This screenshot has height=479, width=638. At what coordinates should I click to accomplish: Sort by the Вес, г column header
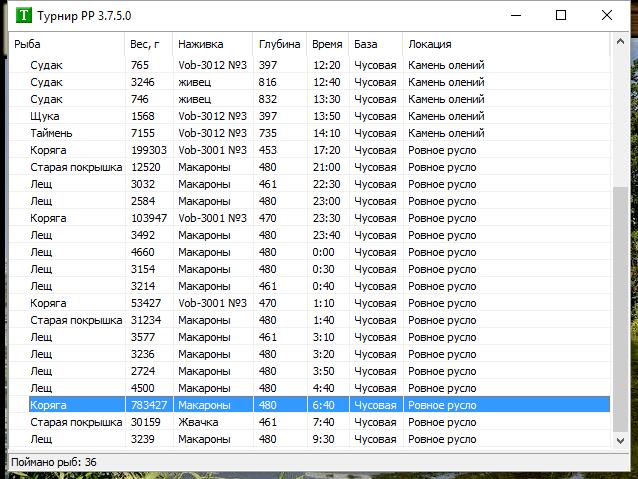point(149,44)
